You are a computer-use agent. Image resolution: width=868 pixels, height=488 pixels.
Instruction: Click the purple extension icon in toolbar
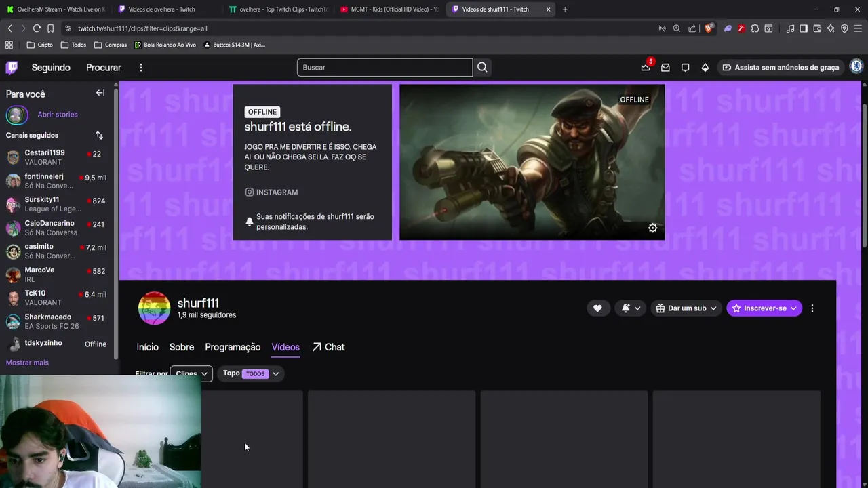[x=728, y=28]
